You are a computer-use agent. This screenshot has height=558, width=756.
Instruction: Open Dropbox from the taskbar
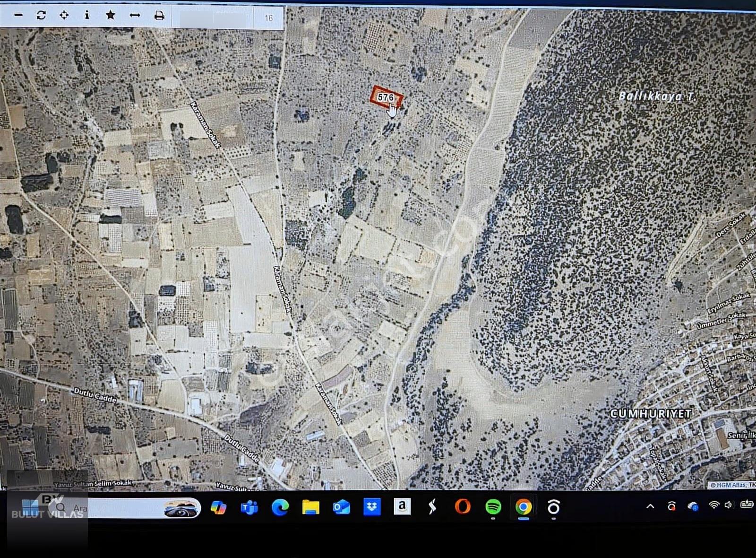pos(372,507)
